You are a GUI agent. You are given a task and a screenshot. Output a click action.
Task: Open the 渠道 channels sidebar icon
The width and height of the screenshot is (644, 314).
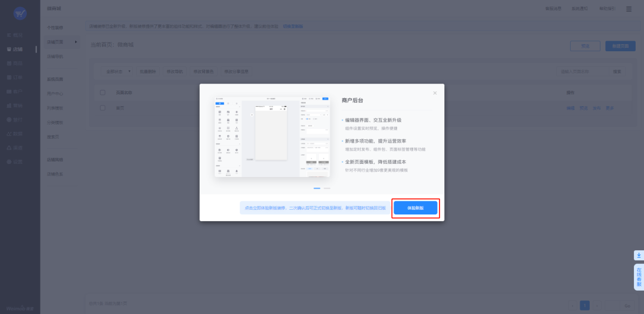click(9, 147)
